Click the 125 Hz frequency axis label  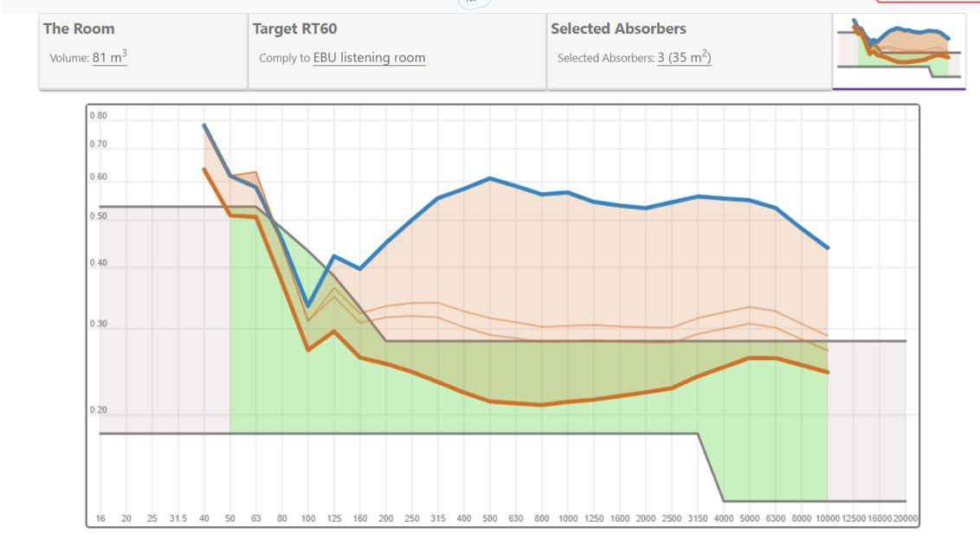334,519
